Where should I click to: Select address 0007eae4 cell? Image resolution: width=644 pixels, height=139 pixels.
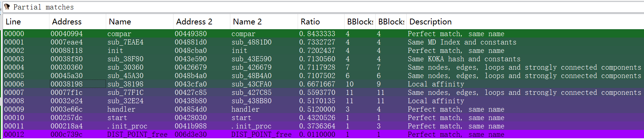tap(67, 42)
